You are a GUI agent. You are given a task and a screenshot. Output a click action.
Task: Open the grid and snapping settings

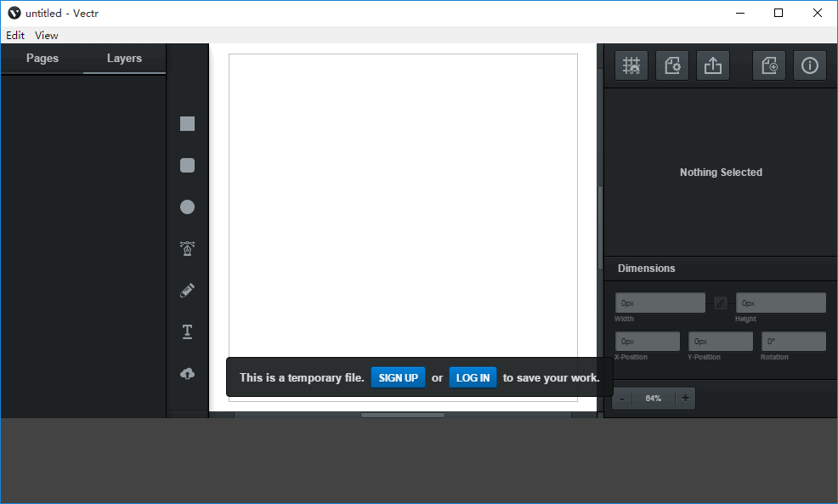(x=631, y=65)
